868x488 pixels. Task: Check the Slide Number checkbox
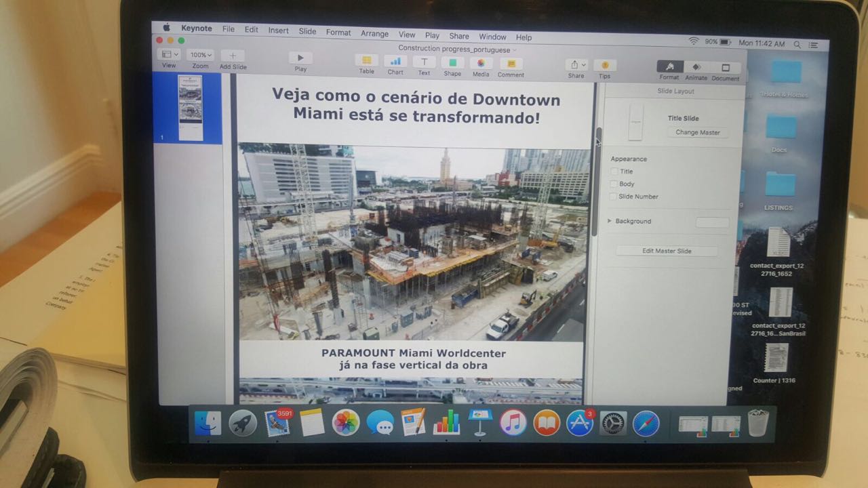(x=614, y=197)
